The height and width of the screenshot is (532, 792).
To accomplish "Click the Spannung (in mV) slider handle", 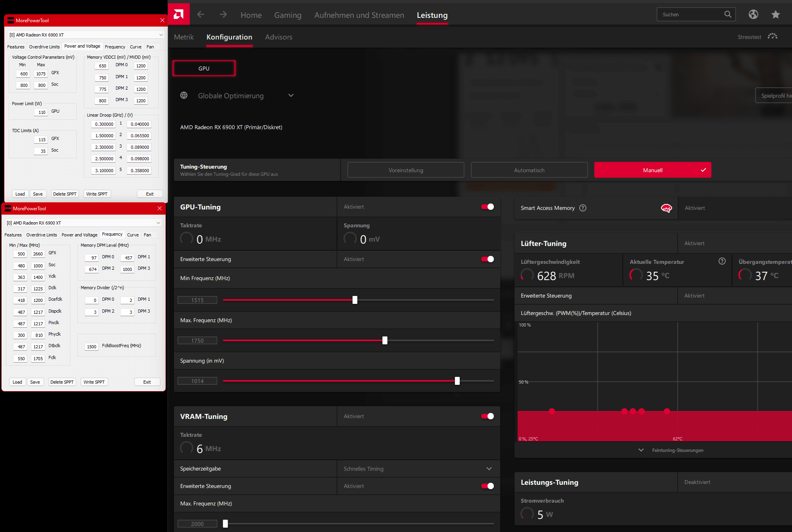I will 457,381.
